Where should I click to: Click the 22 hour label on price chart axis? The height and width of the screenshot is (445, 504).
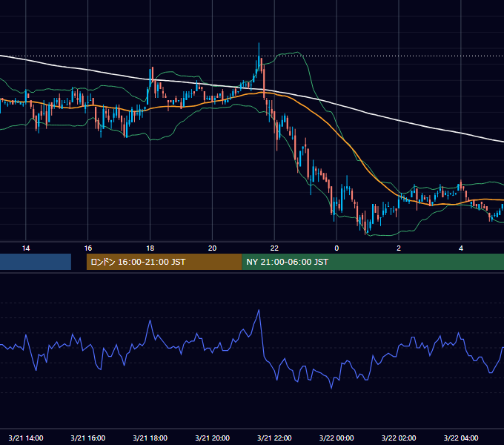click(x=274, y=248)
